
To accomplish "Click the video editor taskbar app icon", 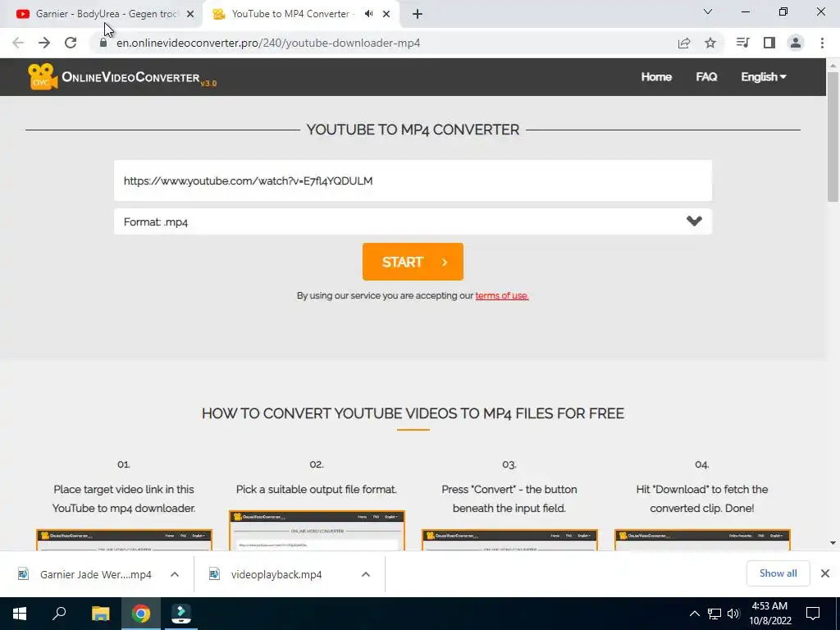I will tap(180, 614).
